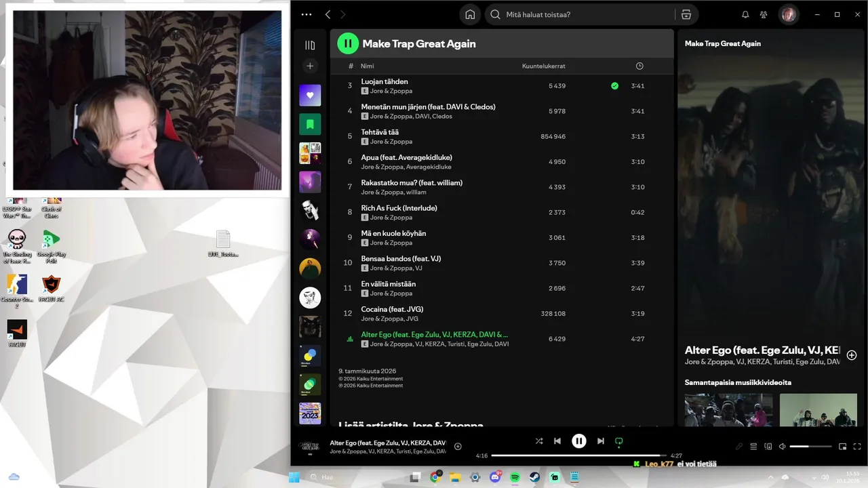Screen dimensions: 868x488
Task: Go to the previous track
Action: 557,441
